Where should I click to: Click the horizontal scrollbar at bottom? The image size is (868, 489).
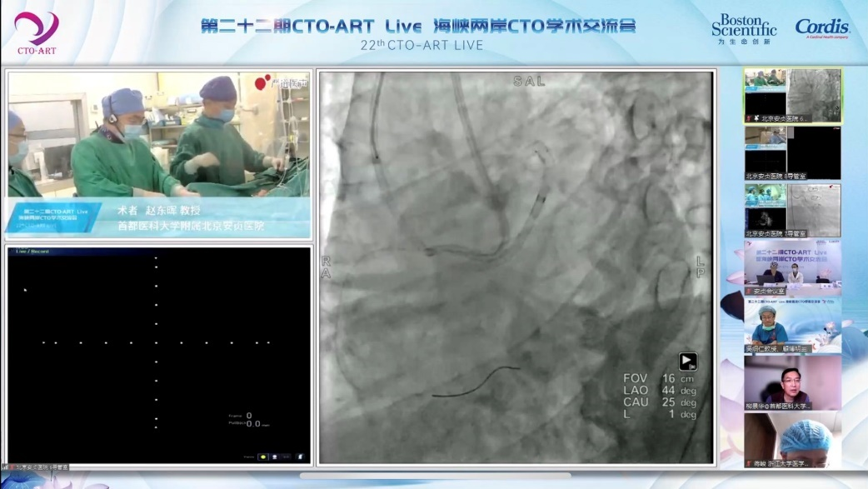pyautogui.click(x=433, y=476)
